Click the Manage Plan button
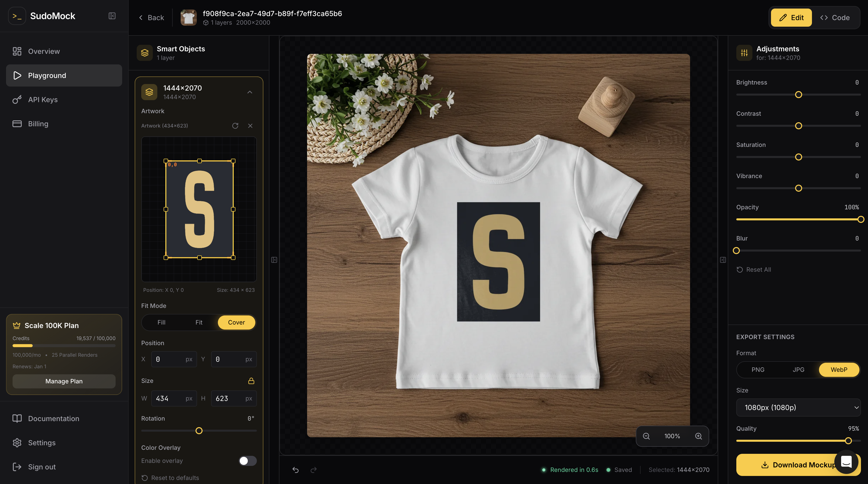868x484 pixels. click(x=64, y=381)
